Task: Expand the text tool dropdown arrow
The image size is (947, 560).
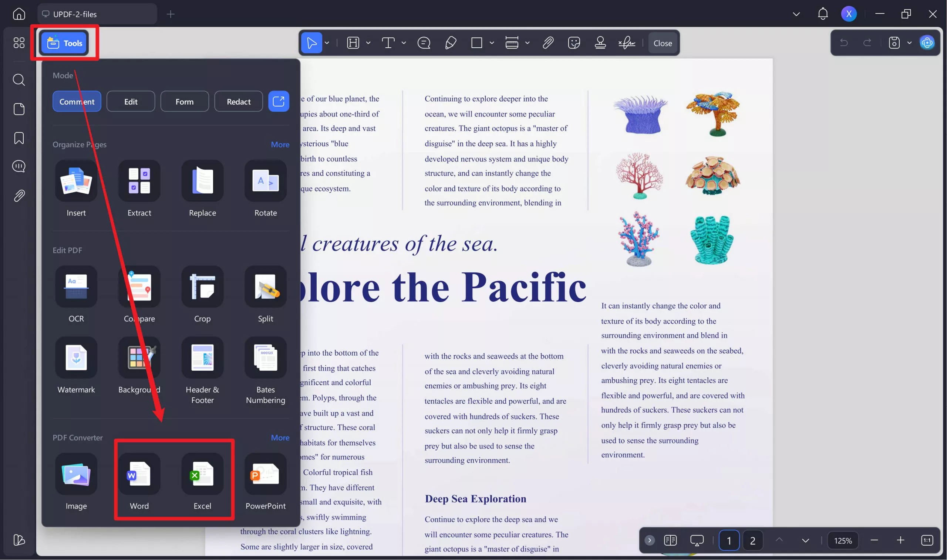Action: (404, 43)
